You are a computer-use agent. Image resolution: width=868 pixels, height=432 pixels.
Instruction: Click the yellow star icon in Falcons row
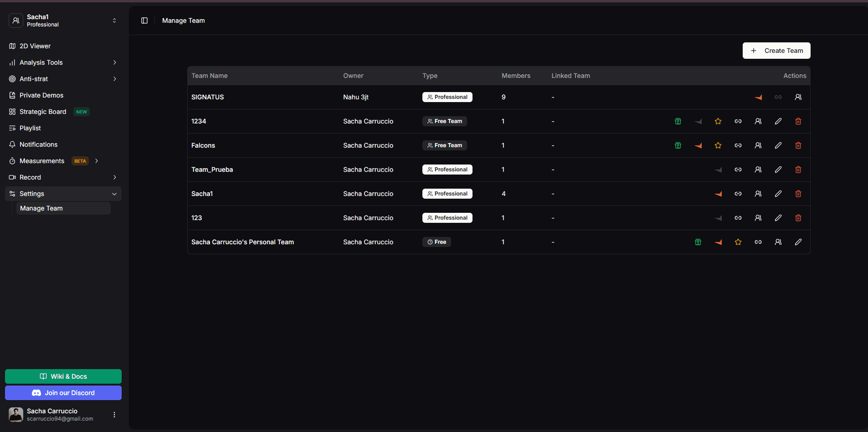(718, 145)
